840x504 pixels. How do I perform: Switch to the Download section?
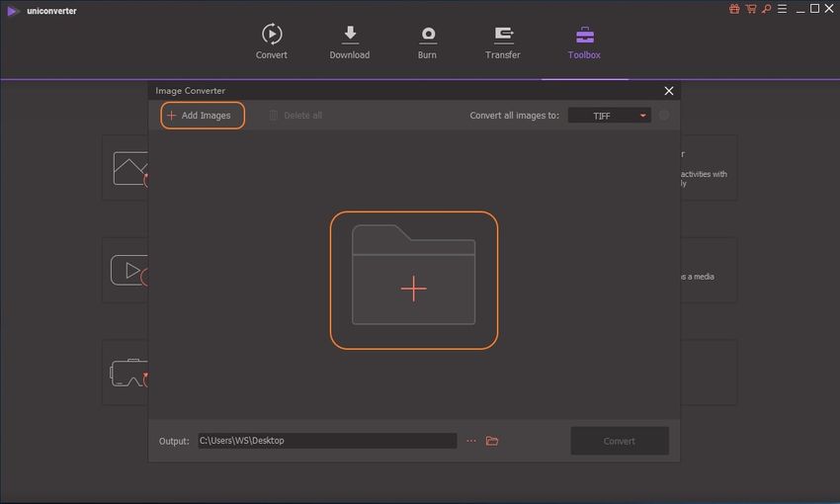point(349,42)
